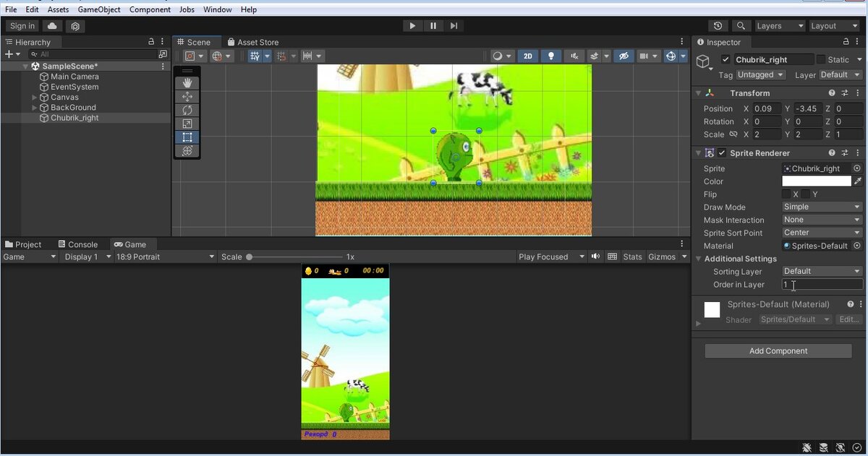Open the Draw Mode dropdown
Image resolution: width=868 pixels, height=456 pixels.
[822, 207]
